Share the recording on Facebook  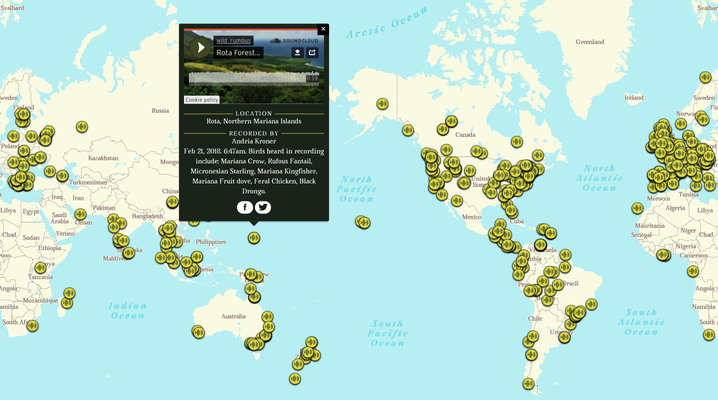click(244, 207)
